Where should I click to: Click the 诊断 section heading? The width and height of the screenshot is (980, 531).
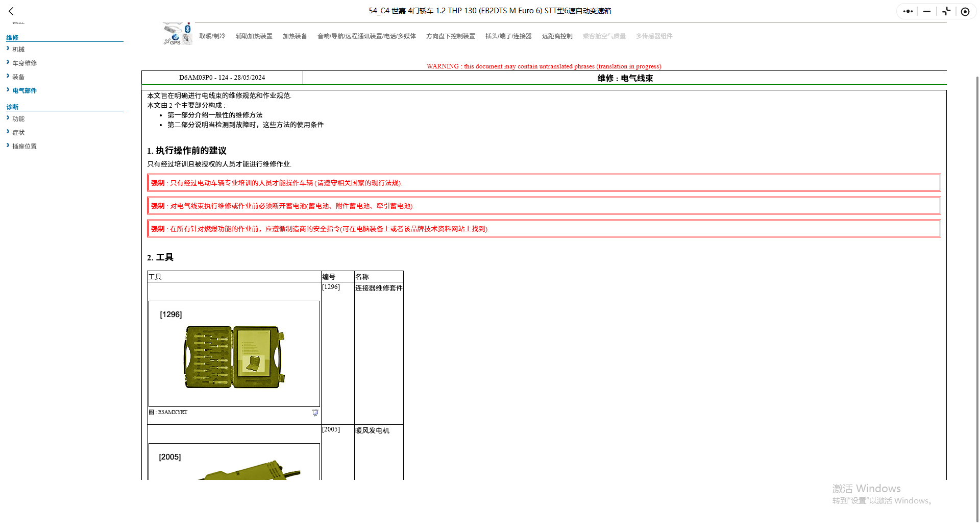coord(12,107)
